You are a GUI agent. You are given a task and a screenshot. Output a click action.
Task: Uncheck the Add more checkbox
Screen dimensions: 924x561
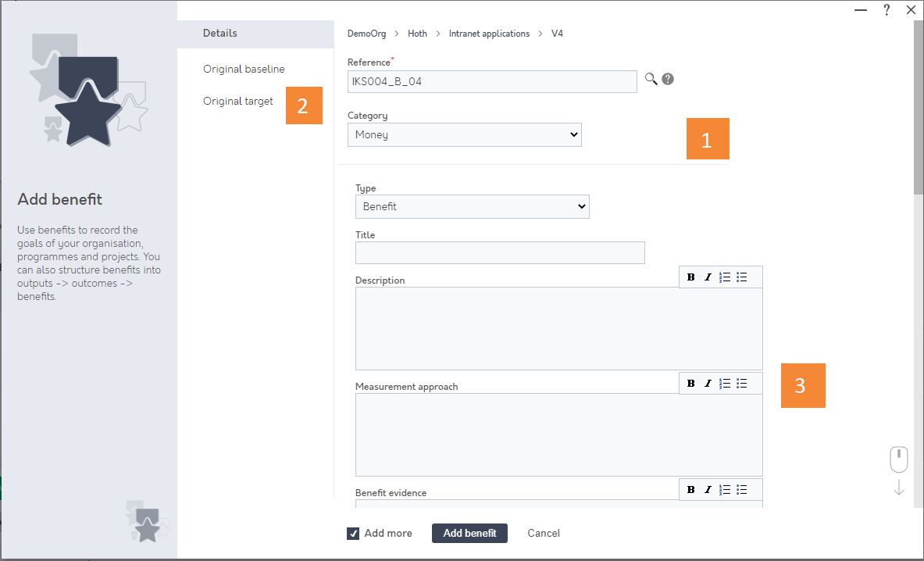(x=353, y=533)
